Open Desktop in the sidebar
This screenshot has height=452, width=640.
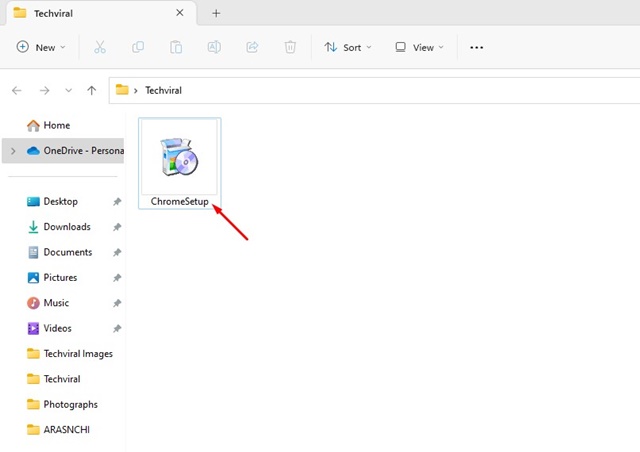tap(60, 201)
